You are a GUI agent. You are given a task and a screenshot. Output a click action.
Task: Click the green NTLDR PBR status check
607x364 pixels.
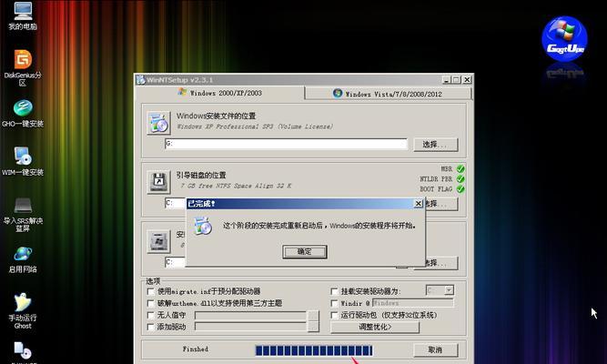click(x=460, y=179)
